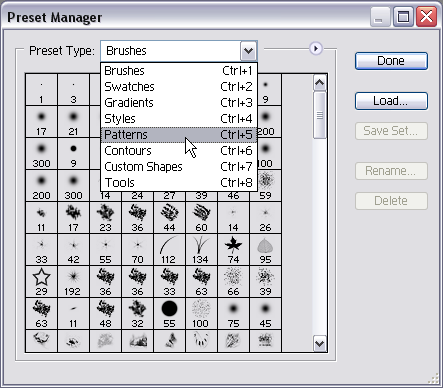
Task: Choose the hard round brush 55
Action: pos(169,314)
